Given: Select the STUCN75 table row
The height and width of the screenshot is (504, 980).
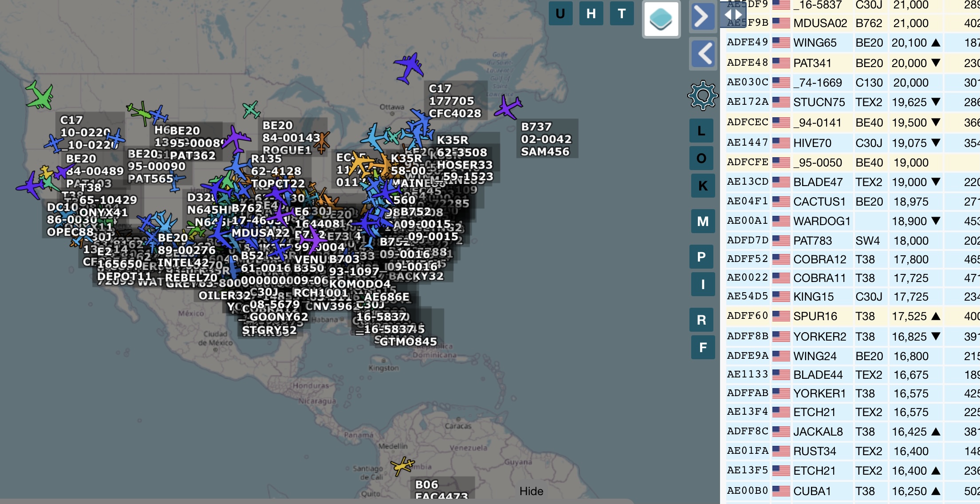Looking at the screenshot, I should [x=853, y=102].
